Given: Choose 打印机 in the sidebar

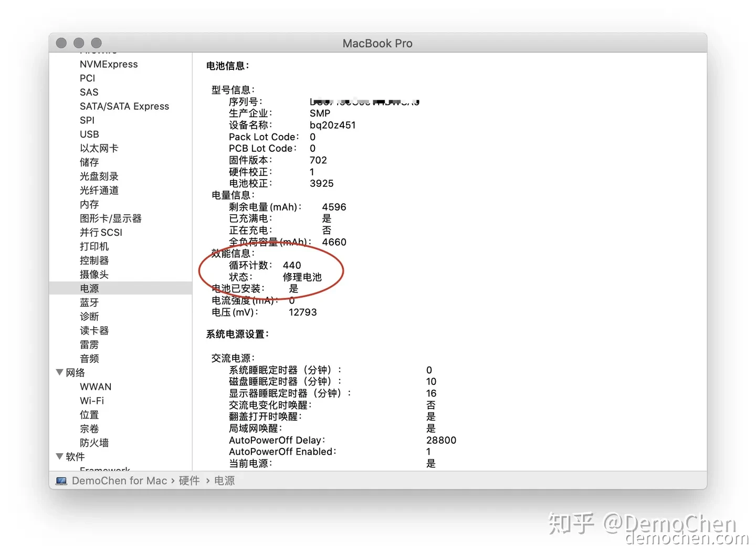Looking at the screenshot, I should tap(94, 246).
